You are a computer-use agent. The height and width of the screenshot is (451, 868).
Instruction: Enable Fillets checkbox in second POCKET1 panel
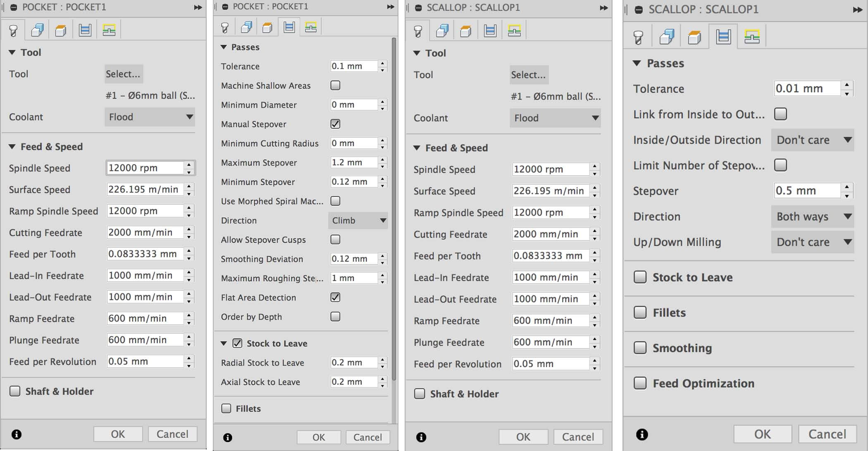point(226,408)
